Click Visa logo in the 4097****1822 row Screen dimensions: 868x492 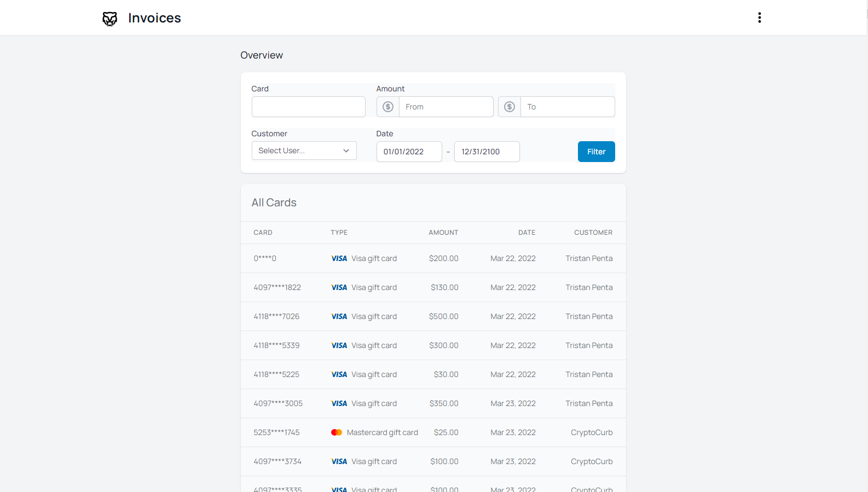pyautogui.click(x=339, y=287)
